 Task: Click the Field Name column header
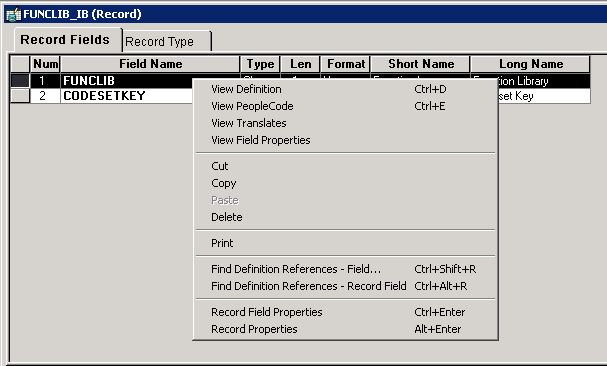pyautogui.click(x=150, y=64)
